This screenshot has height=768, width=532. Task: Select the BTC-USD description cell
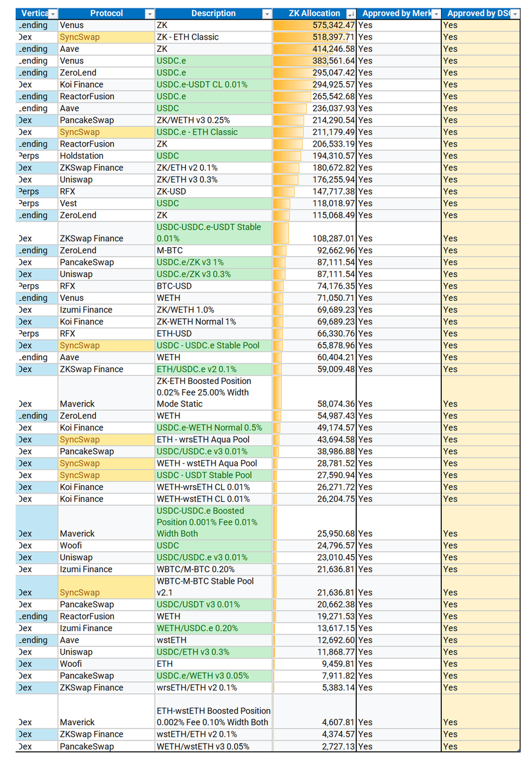tap(214, 286)
